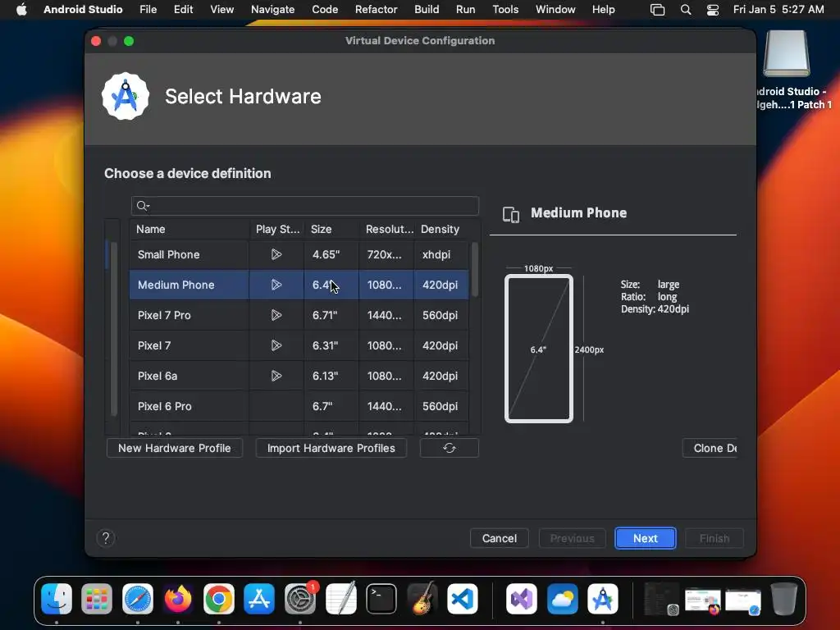
Task: Click the refresh icon button below the device table
Action: 449,448
